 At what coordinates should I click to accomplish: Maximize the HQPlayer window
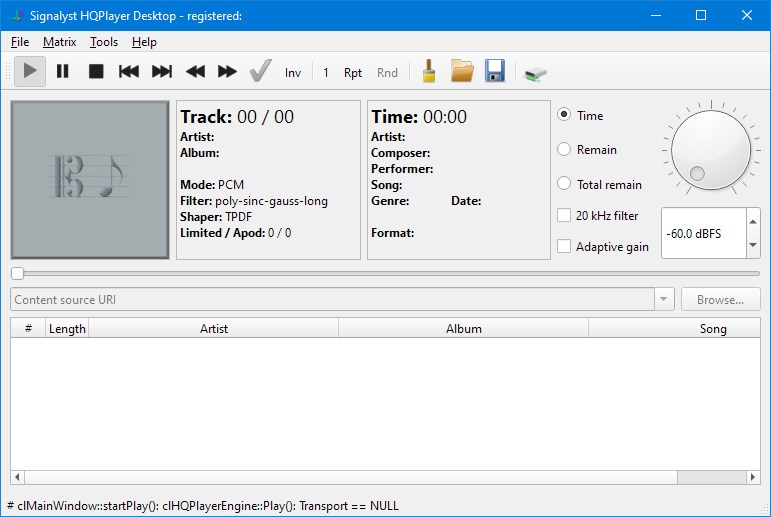tap(701, 15)
